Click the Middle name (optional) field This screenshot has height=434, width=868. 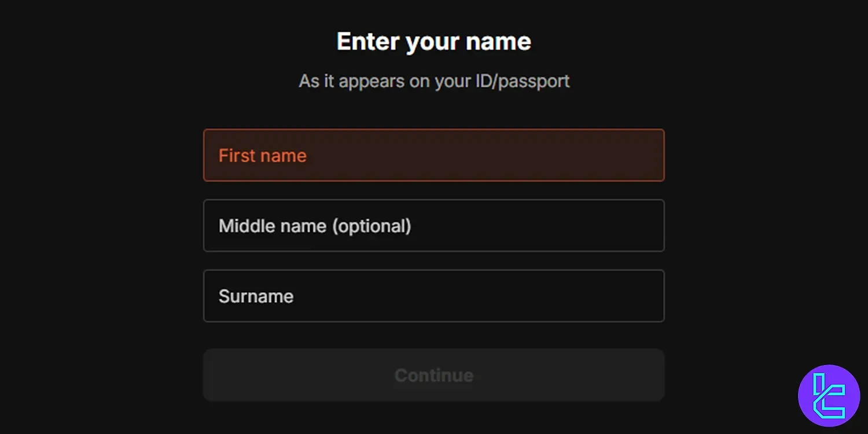[433, 226]
